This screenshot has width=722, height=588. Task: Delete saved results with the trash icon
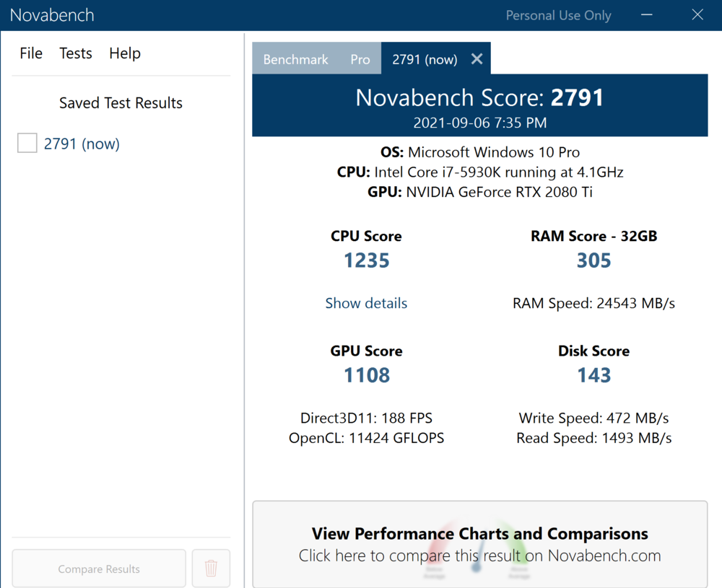coord(211,569)
